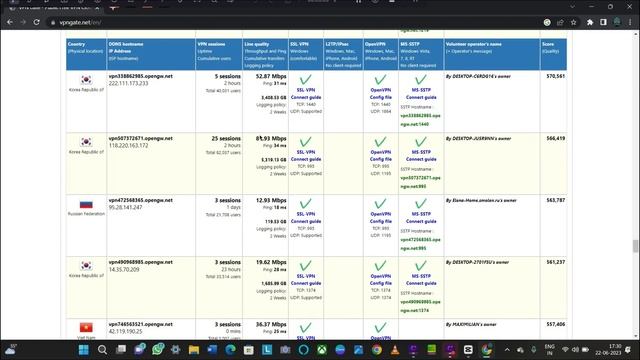This screenshot has width=640, height=360.
Task: Open the tab search chevron in title bar
Action: coord(573,7)
